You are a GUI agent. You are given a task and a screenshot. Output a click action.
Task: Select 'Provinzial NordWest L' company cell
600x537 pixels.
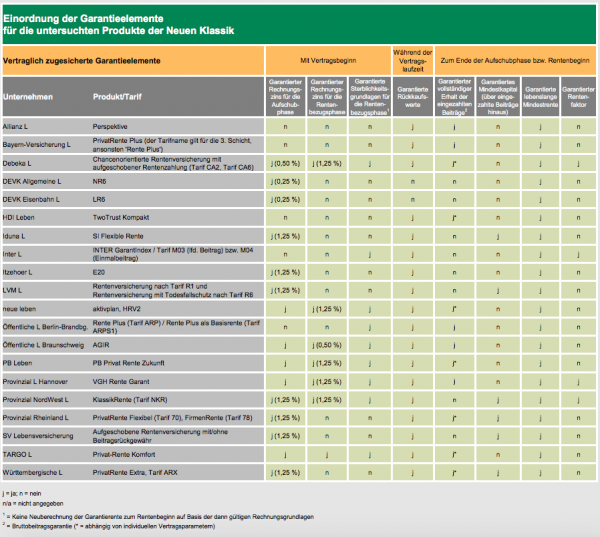(x=36, y=400)
